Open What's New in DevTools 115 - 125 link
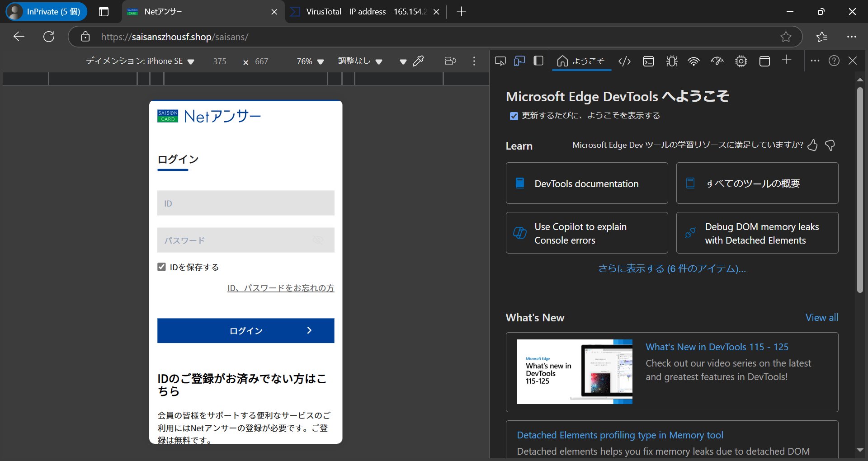The height and width of the screenshot is (461, 868). pos(717,347)
